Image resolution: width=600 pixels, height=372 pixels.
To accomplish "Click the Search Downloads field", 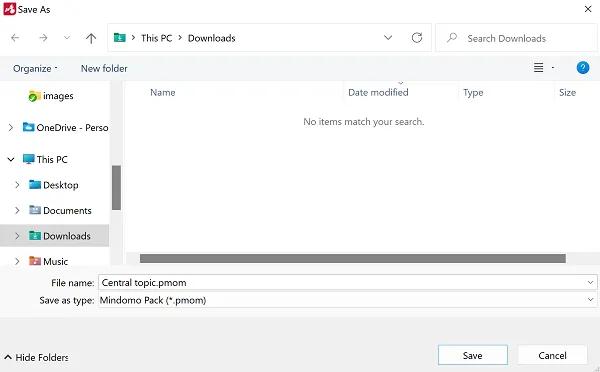I will coord(516,38).
